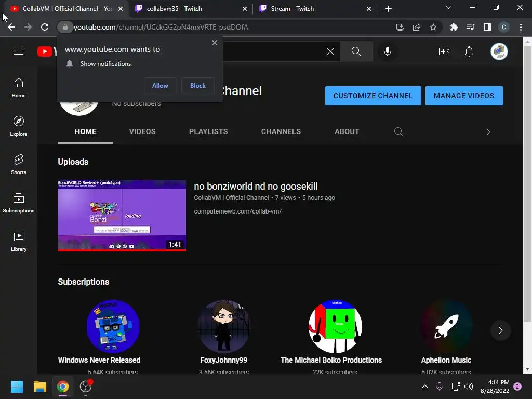Open the account avatar menu
The height and width of the screenshot is (399, 532).
pyautogui.click(x=499, y=51)
